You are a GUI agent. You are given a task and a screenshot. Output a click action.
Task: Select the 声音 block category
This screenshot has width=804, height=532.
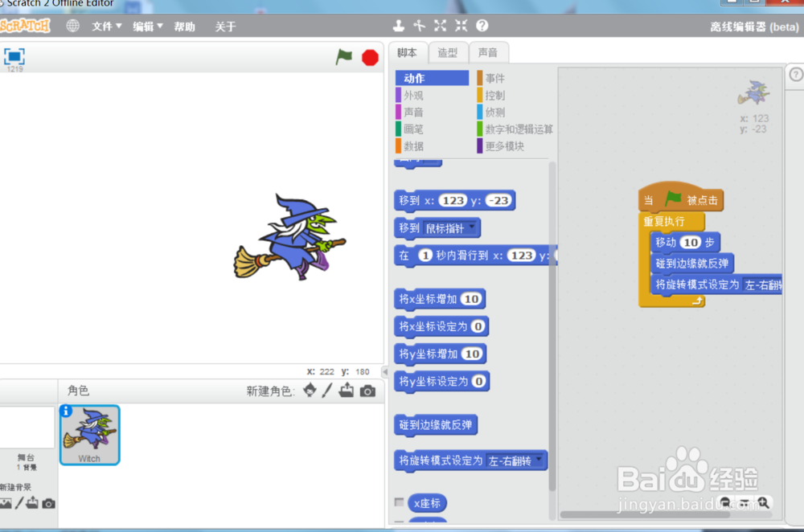432,113
